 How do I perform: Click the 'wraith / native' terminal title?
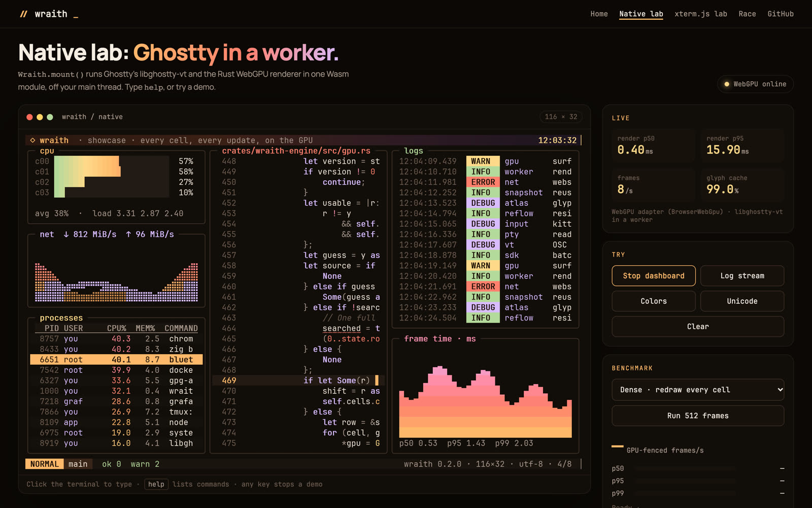click(92, 117)
